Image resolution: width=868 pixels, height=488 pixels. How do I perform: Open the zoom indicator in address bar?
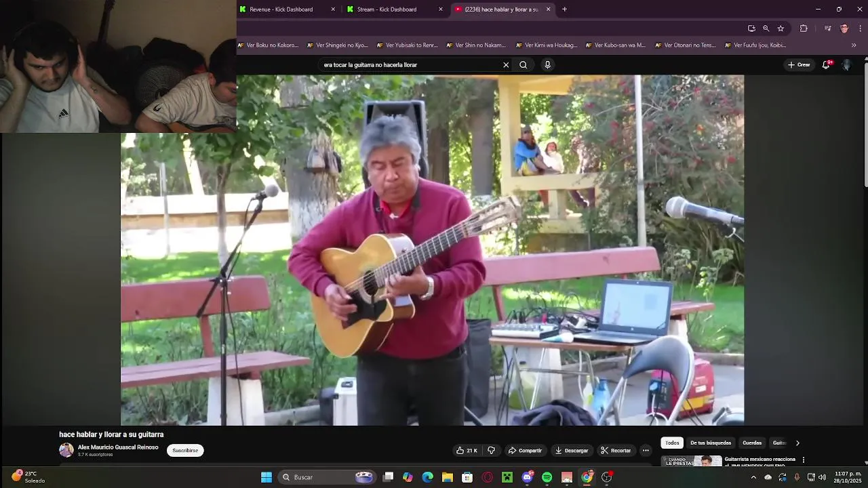(x=766, y=28)
